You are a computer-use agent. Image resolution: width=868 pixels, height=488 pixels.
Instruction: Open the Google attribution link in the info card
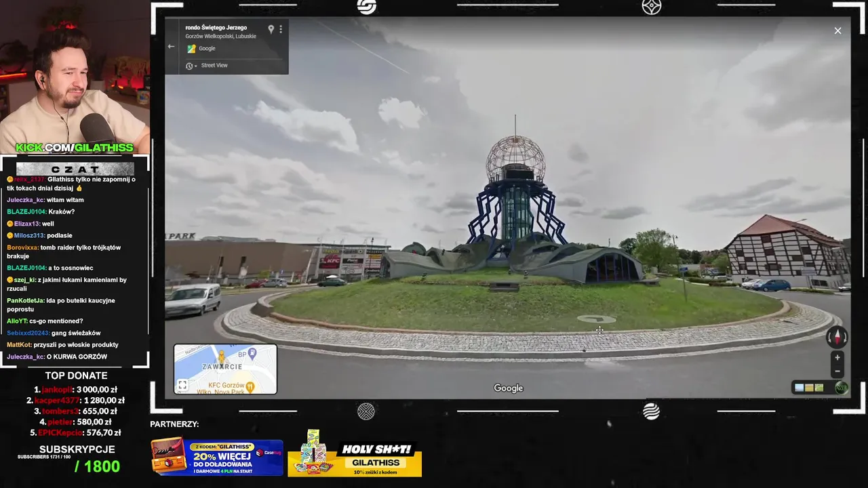pyautogui.click(x=207, y=48)
